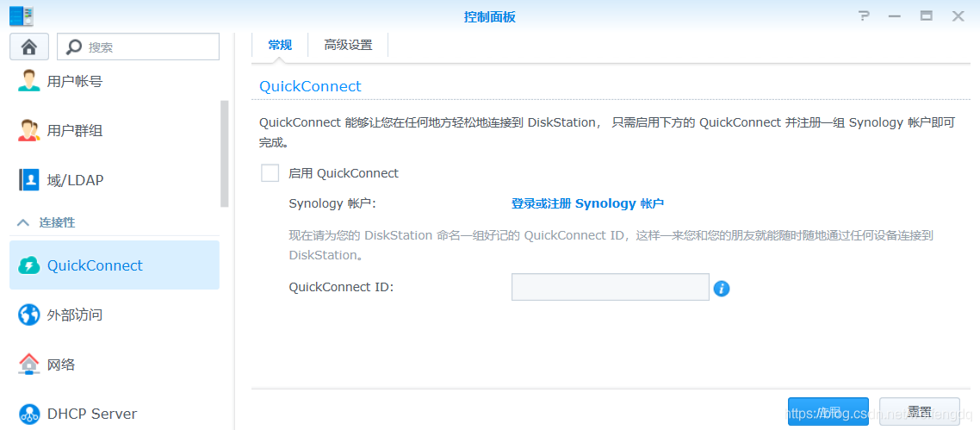
Task: Click the 外部访问 label text
Action: tap(74, 315)
